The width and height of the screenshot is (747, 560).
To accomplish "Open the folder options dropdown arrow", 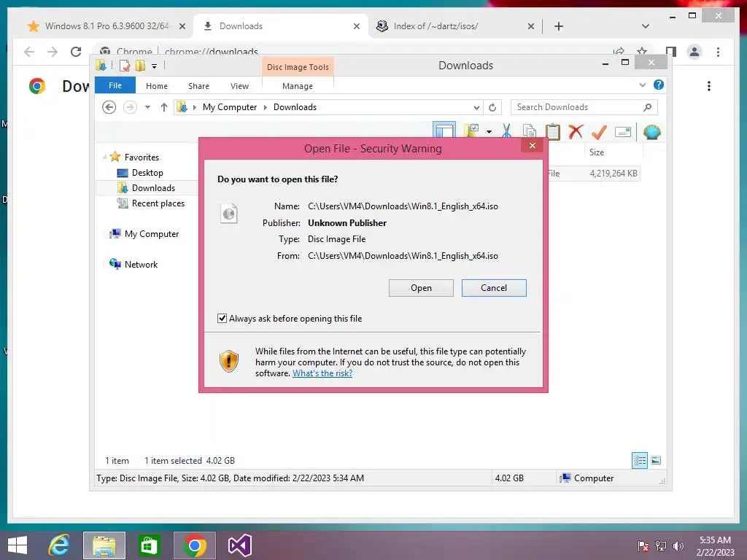I will 489,131.
